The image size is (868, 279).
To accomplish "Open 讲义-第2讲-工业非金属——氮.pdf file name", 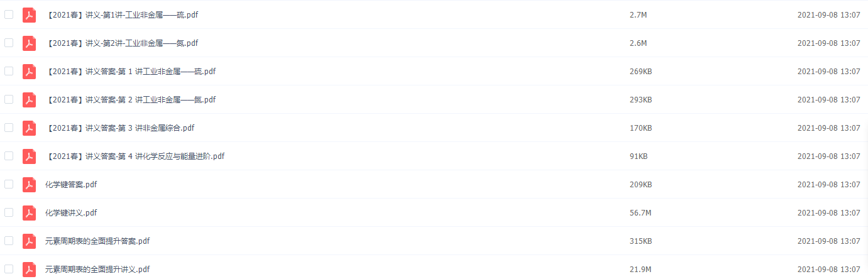I will click(122, 43).
